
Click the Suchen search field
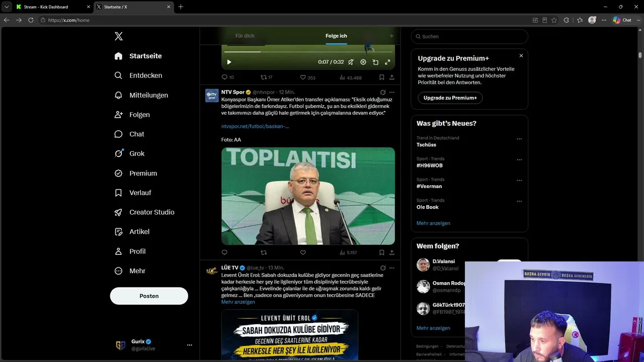pos(469,36)
